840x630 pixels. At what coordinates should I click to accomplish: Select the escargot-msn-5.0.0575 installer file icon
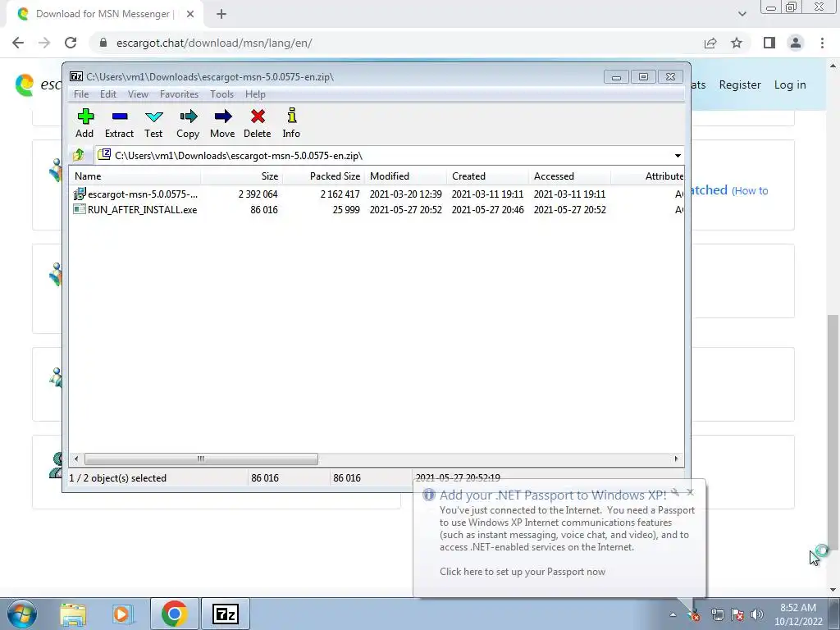pyautogui.click(x=80, y=194)
